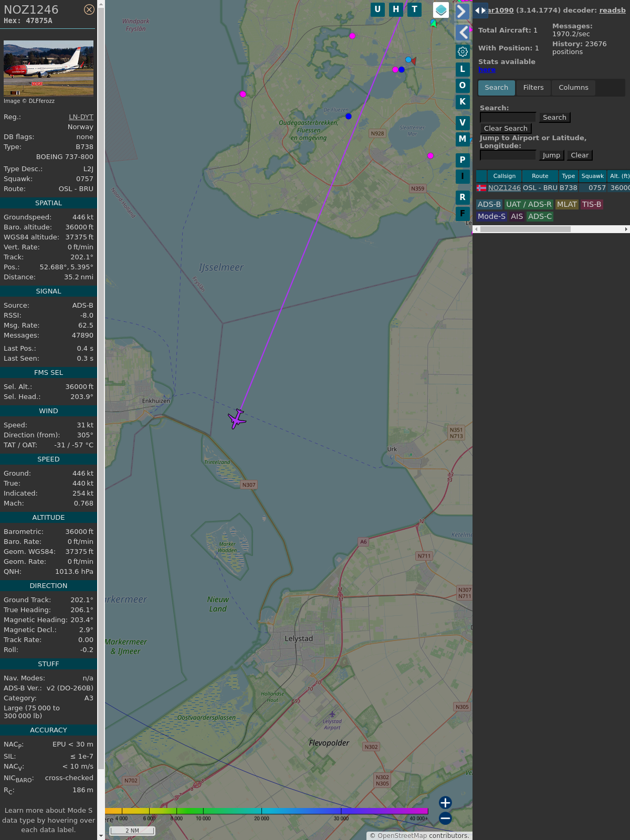630x840 pixels.
Task: Open the settings gear on map
Action: [463, 51]
